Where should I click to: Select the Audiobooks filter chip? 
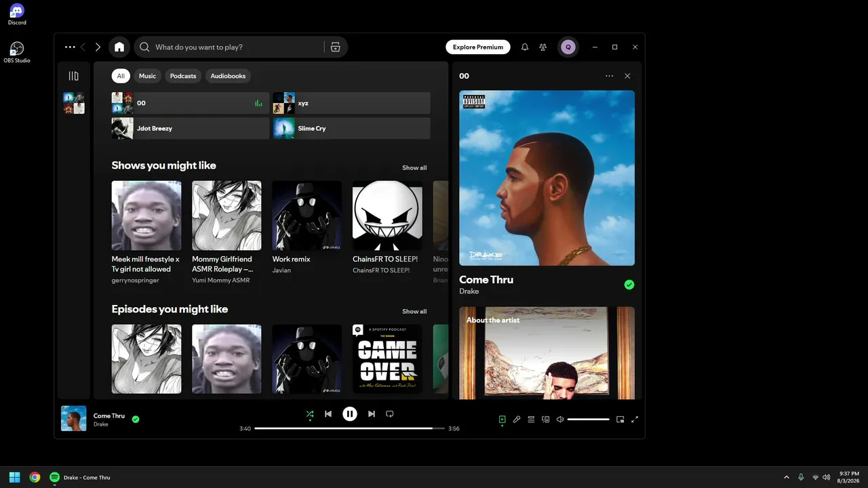(x=228, y=76)
